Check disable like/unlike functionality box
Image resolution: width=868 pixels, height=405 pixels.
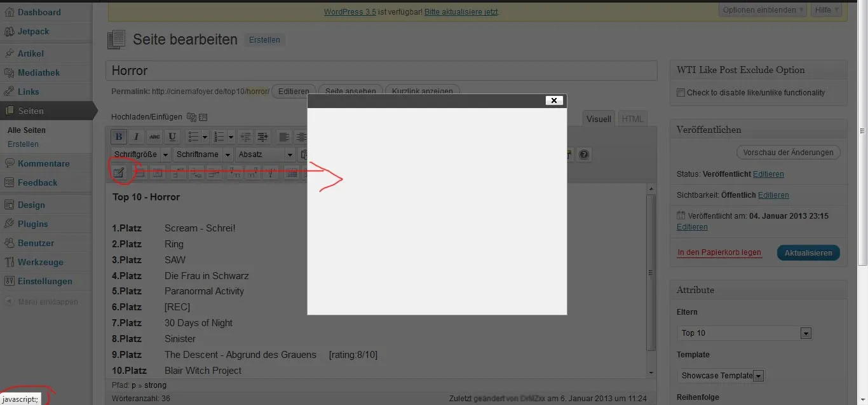[x=681, y=93]
